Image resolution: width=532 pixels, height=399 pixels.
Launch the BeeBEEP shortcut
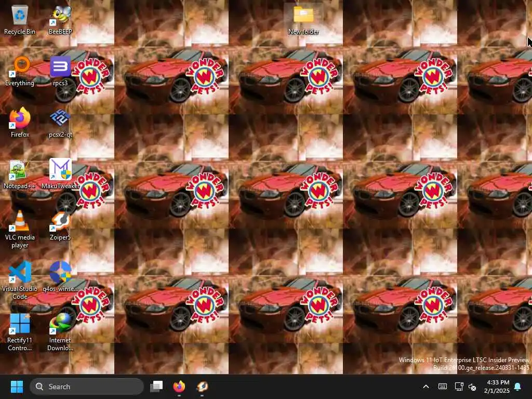(60, 20)
